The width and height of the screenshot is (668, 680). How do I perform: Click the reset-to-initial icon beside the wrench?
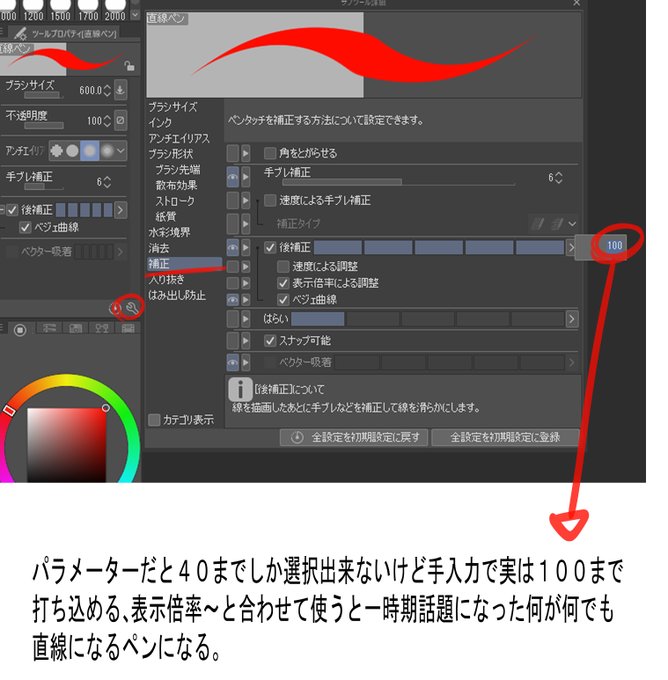point(115,308)
